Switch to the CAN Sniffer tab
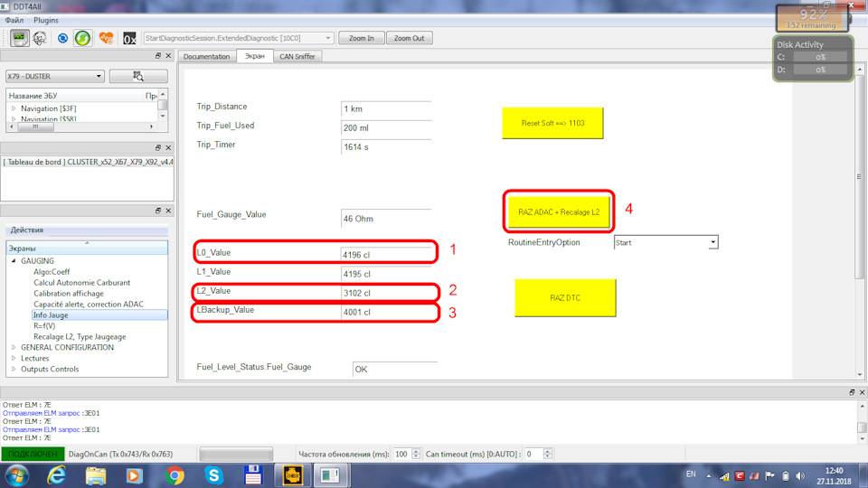 (297, 56)
